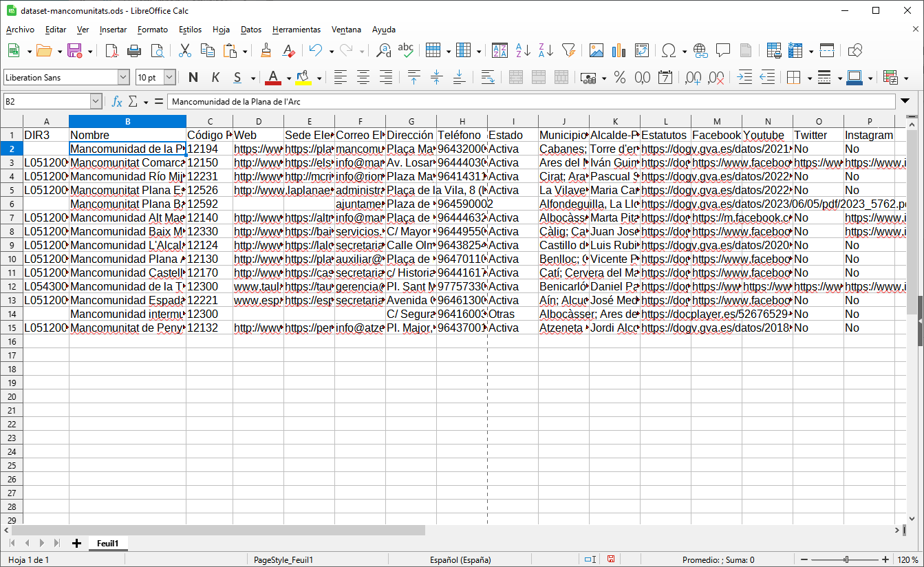
Task: Select column H header
Action: pos(462,121)
